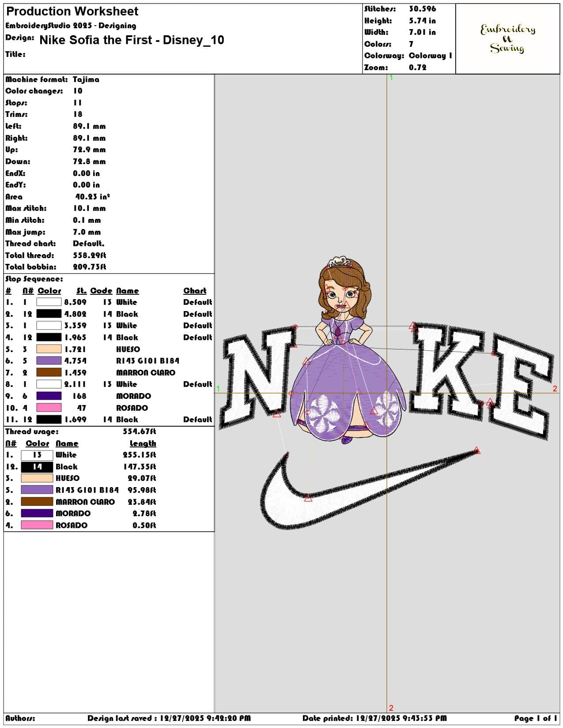Click the thread length 95.98ft
Image resolution: width=563 pixels, height=728 pixels.
click(x=142, y=490)
